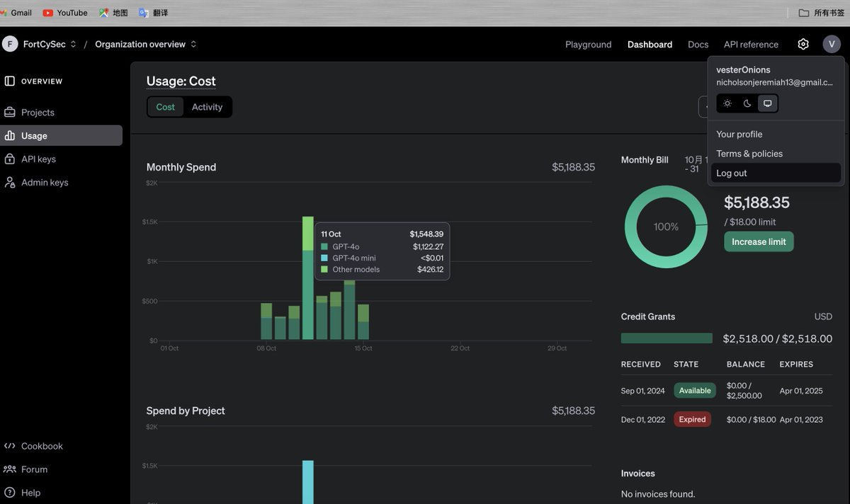Click the Apr 01, 2025 expiry date
This screenshot has height=504, width=850.
[801, 391]
